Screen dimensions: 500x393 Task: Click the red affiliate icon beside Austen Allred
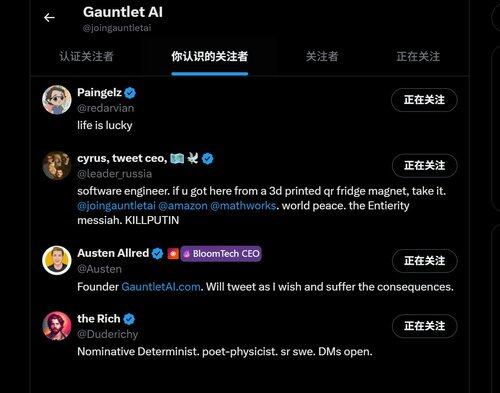point(173,254)
